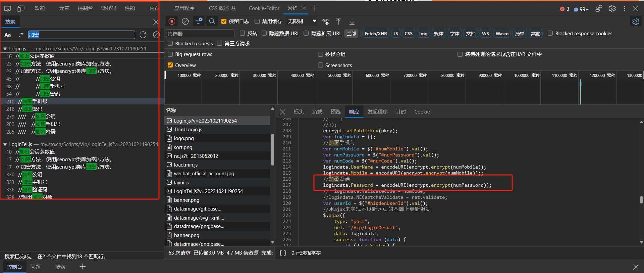Select the layui.js request row

click(217, 182)
